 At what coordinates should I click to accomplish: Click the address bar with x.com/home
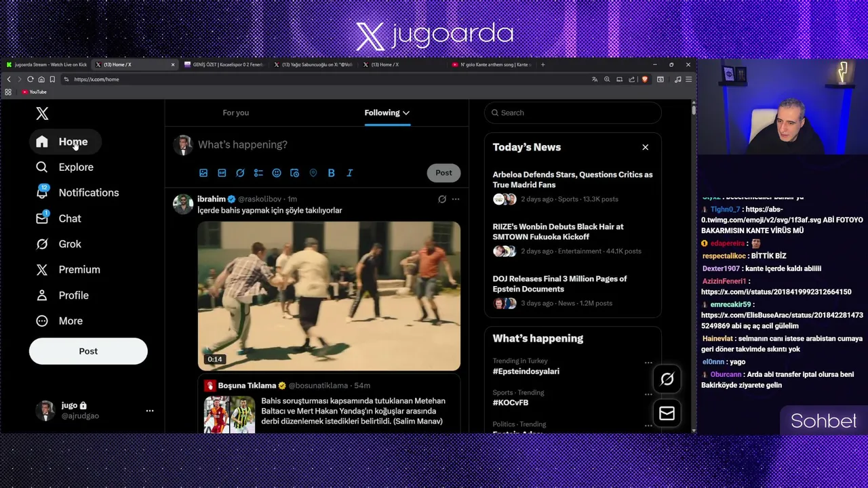coord(325,79)
